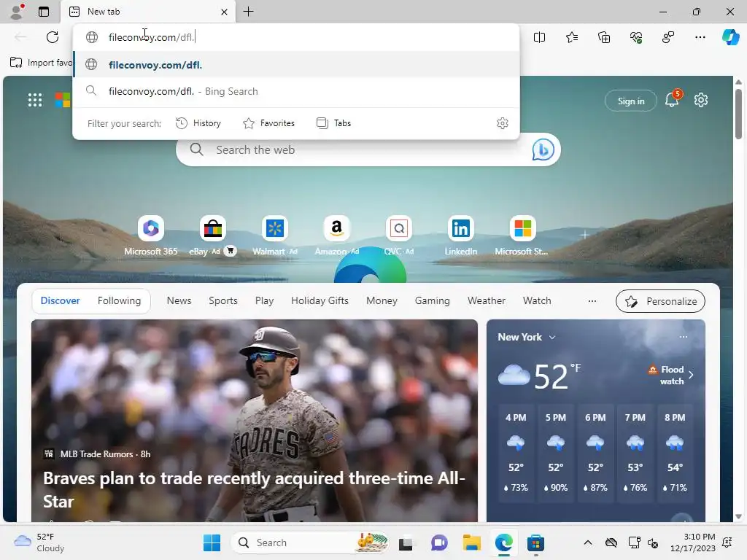Add a new quick link site
The height and width of the screenshot is (560, 747).
pyautogui.click(x=584, y=235)
